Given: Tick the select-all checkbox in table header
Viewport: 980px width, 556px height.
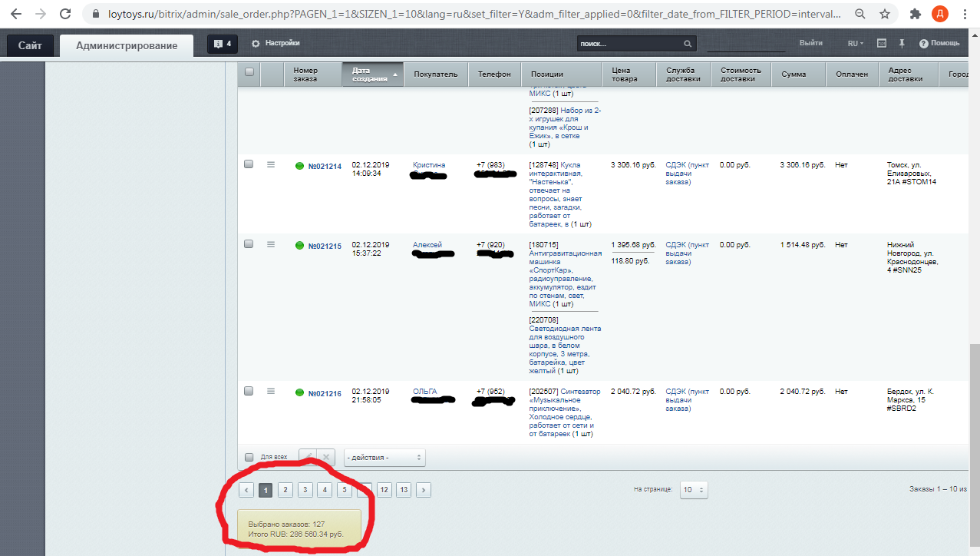Looking at the screenshot, I should coord(249,72).
